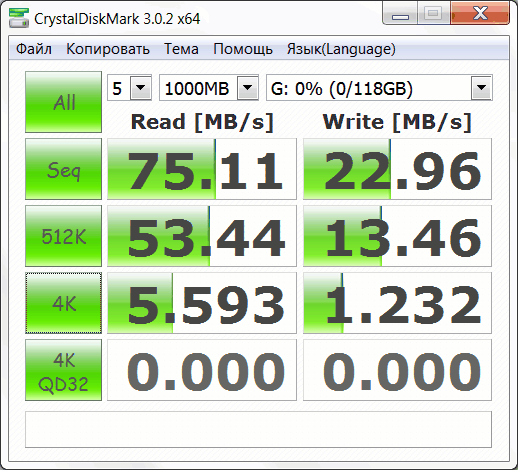Start the 4K QD32 test
The height and width of the screenshot is (470, 518).
tap(63, 370)
